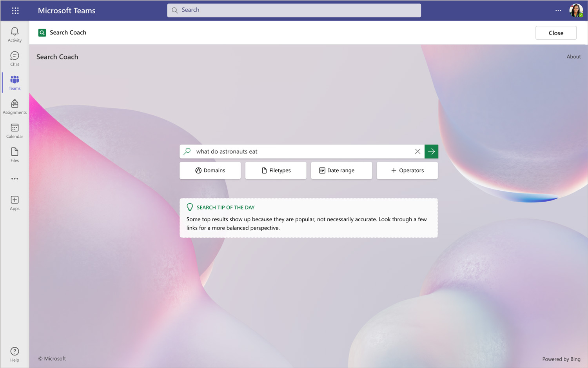
Task: Clear the Search Coach query text
Action: tap(417, 151)
